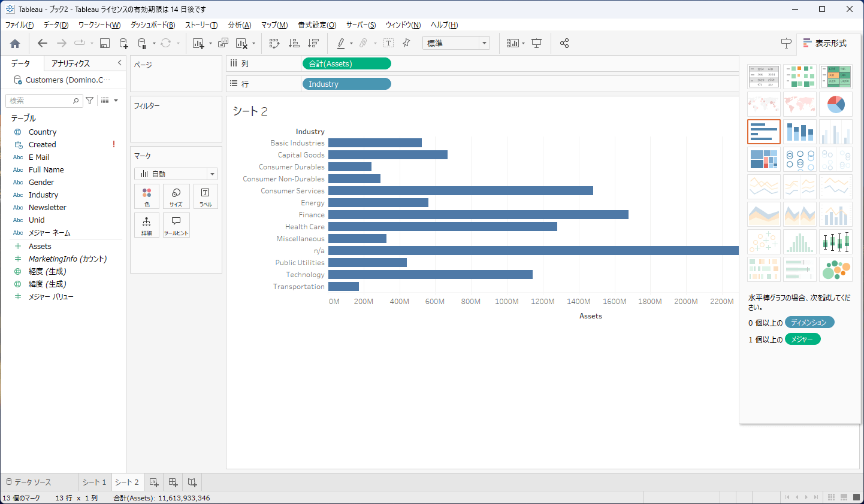
Task: Undo the last action with back arrow
Action: 42,43
